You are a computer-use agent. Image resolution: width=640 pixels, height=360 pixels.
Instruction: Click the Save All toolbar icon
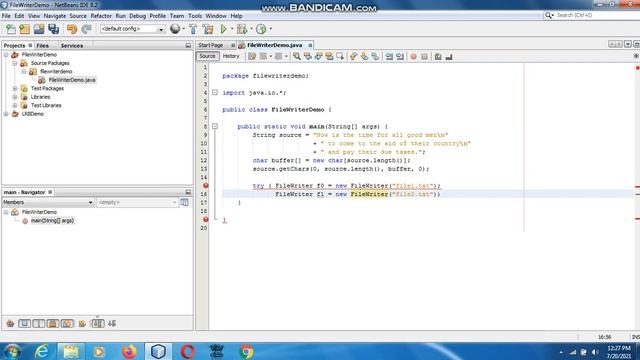pos(53,29)
